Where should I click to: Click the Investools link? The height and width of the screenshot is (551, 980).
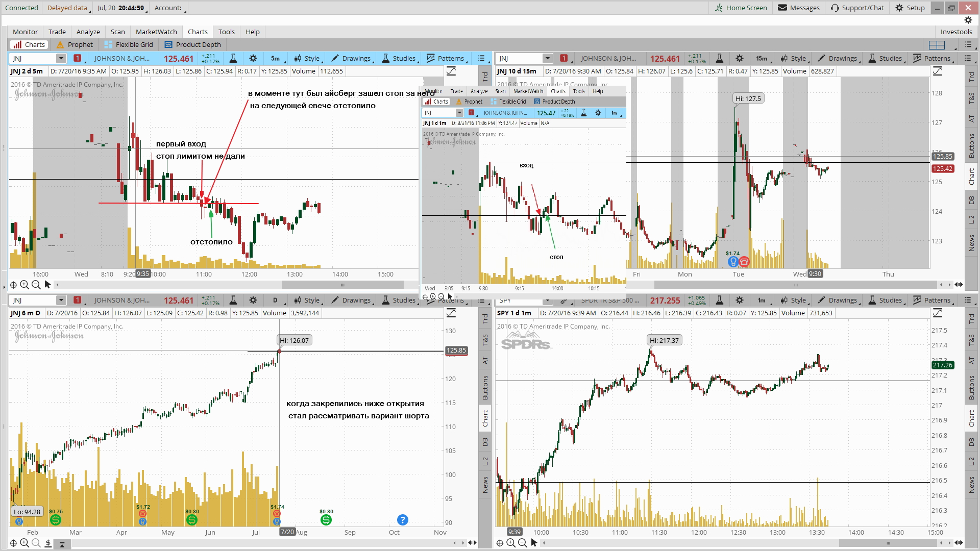pyautogui.click(x=956, y=32)
